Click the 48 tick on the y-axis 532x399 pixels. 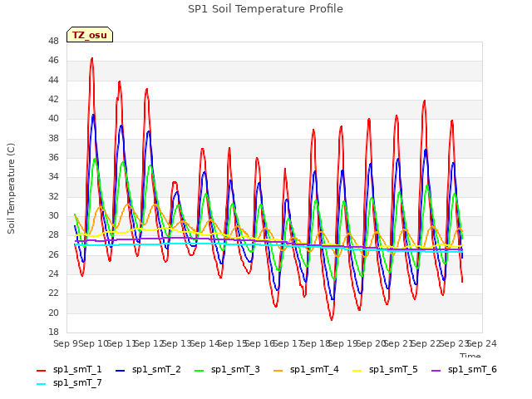53,41
